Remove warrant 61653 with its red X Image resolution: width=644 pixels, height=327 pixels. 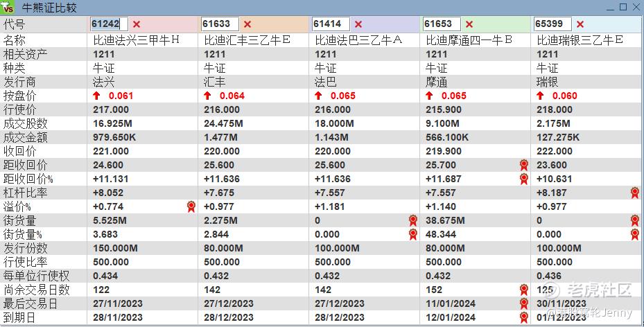(469, 24)
